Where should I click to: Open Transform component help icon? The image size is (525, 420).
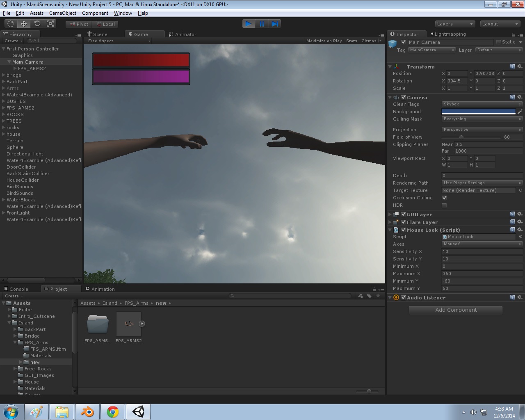pyautogui.click(x=513, y=66)
